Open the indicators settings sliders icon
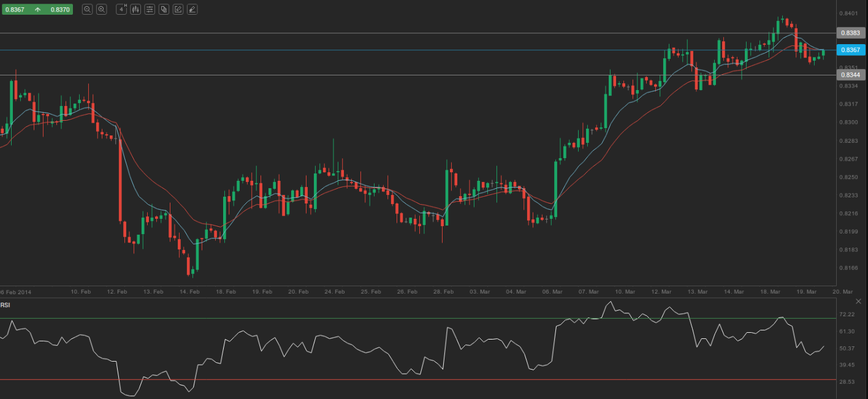This screenshot has width=868, height=399. tap(150, 9)
